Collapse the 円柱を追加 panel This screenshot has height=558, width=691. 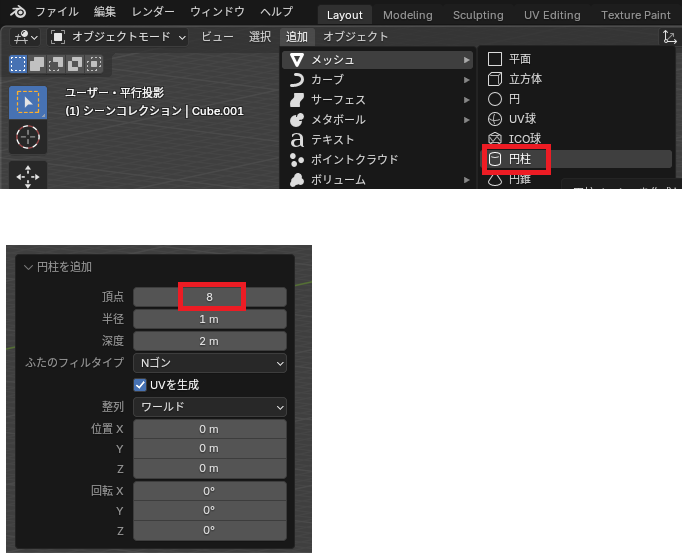pyautogui.click(x=28, y=267)
